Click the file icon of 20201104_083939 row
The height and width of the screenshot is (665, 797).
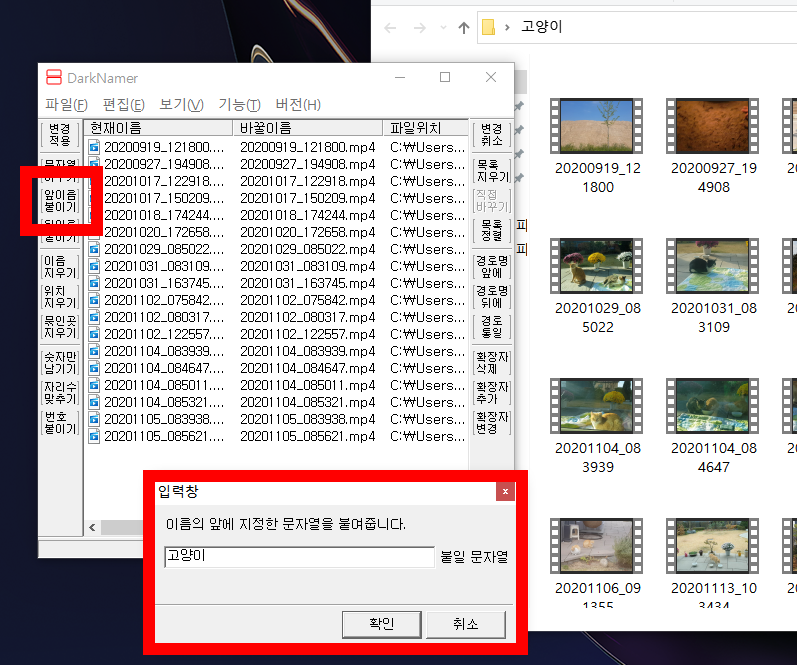tap(94, 351)
